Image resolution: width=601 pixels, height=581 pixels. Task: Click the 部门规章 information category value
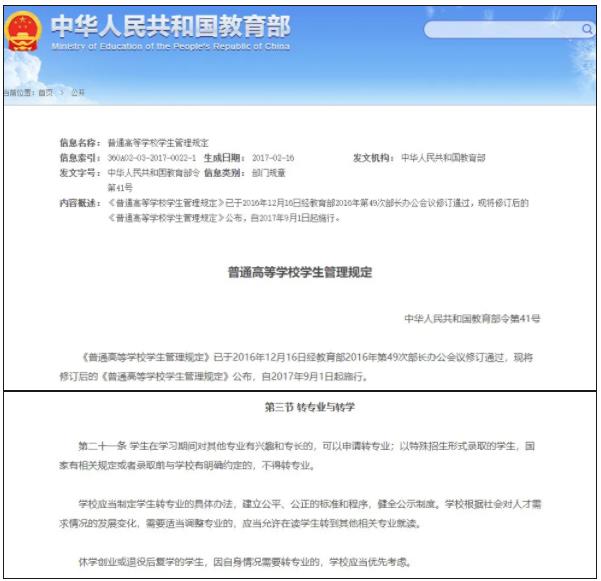point(269,172)
